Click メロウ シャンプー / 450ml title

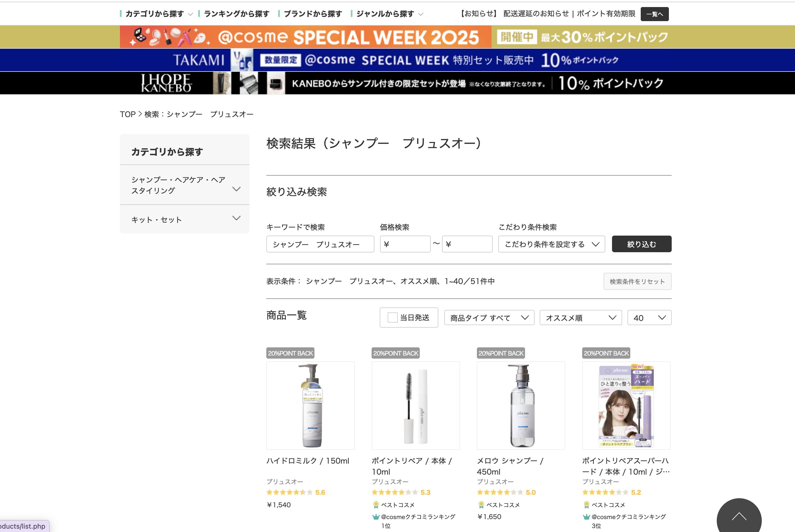click(x=510, y=466)
